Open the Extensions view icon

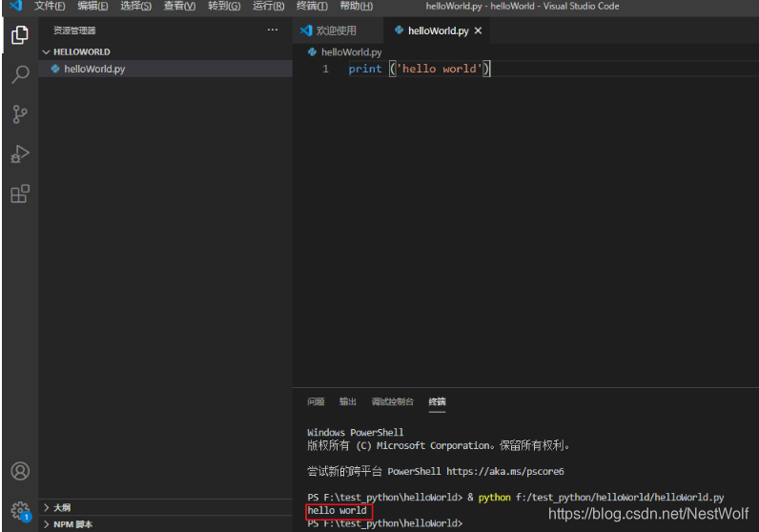(20, 194)
